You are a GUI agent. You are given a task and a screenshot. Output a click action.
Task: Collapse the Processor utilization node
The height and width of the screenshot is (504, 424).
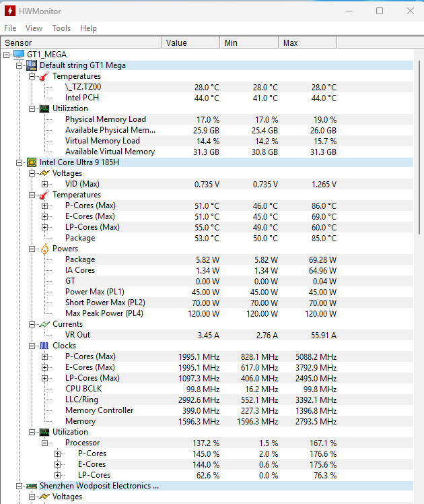coord(45,443)
